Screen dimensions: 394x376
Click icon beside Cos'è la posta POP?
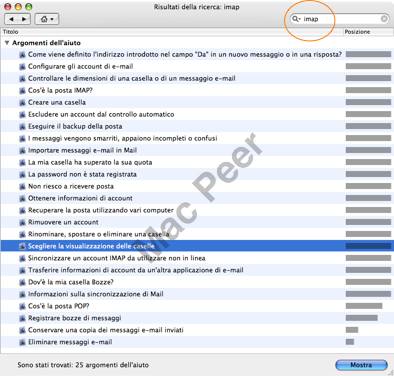point(22,306)
